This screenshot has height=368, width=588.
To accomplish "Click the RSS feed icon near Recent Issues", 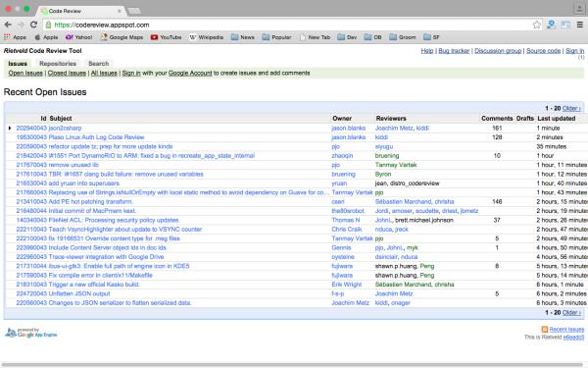I will point(545,330).
